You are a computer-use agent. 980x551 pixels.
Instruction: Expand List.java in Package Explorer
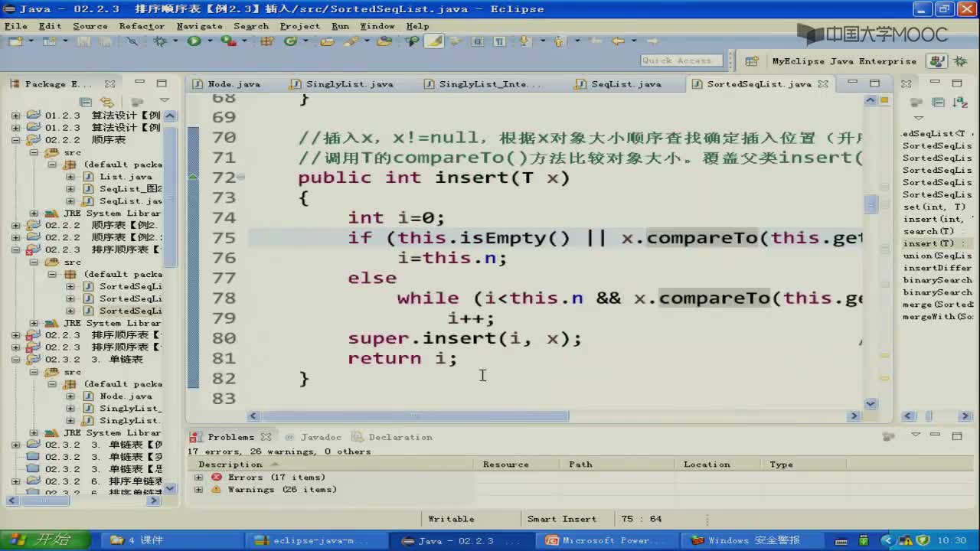[70, 177]
